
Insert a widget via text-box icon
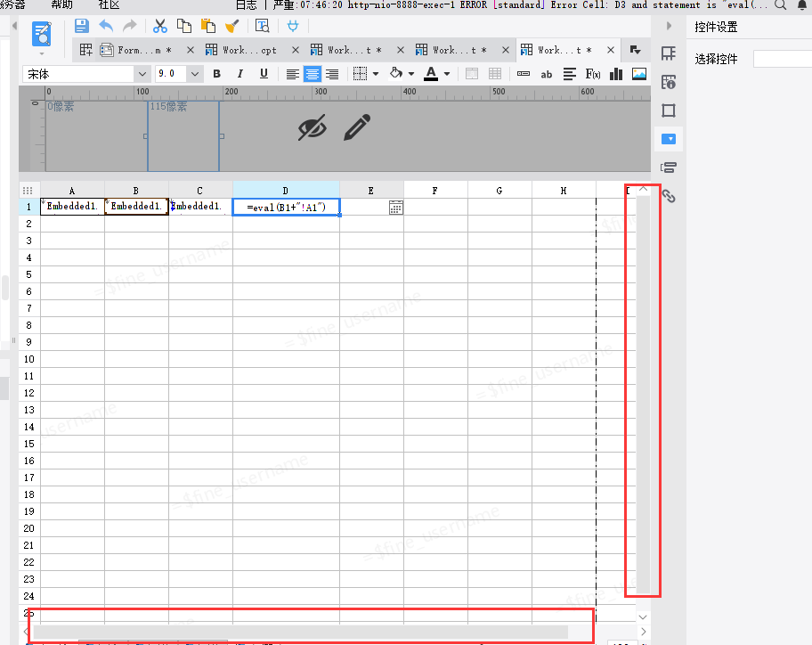524,74
